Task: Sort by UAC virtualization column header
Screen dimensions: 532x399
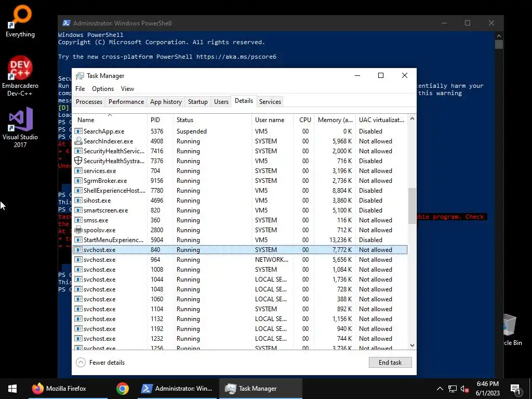Action: 382,120
